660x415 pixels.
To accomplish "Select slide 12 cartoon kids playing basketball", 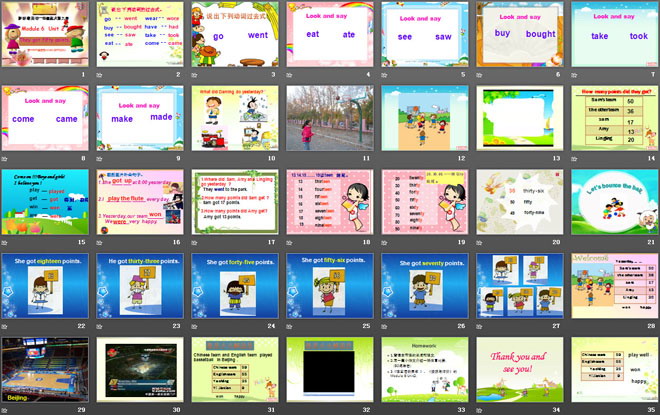I will coord(425,118).
